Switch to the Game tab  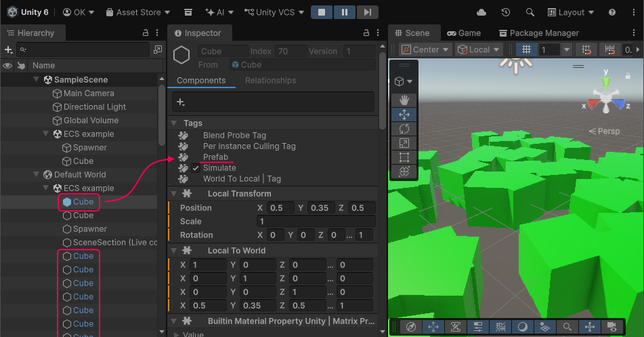pos(464,33)
